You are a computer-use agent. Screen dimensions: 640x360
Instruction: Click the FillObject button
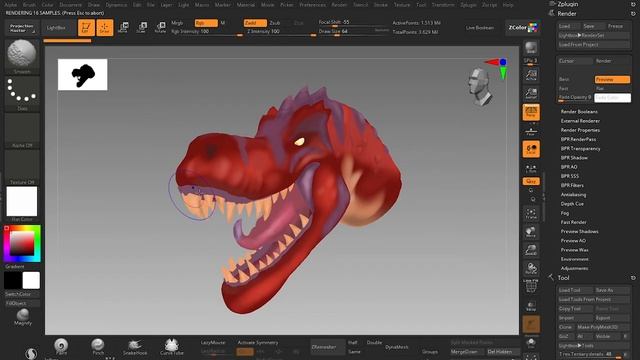click(x=22, y=303)
